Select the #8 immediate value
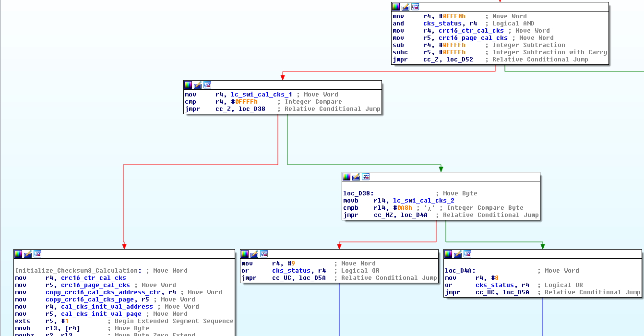This screenshot has width=644, height=336. [x=495, y=278]
